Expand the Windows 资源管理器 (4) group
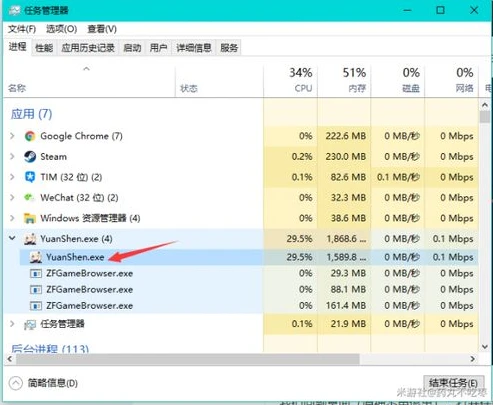This screenshot has height=405, width=493. (x=12, y=218)
